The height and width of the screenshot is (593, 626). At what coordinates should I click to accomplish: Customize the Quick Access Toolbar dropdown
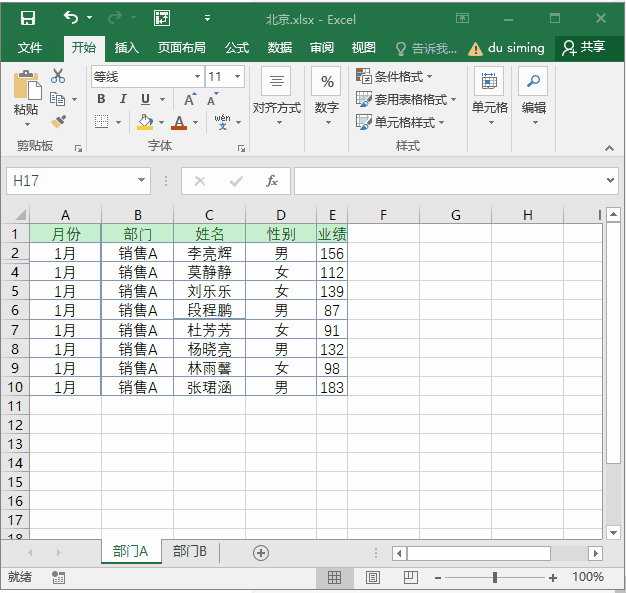[x=207, y=18]
